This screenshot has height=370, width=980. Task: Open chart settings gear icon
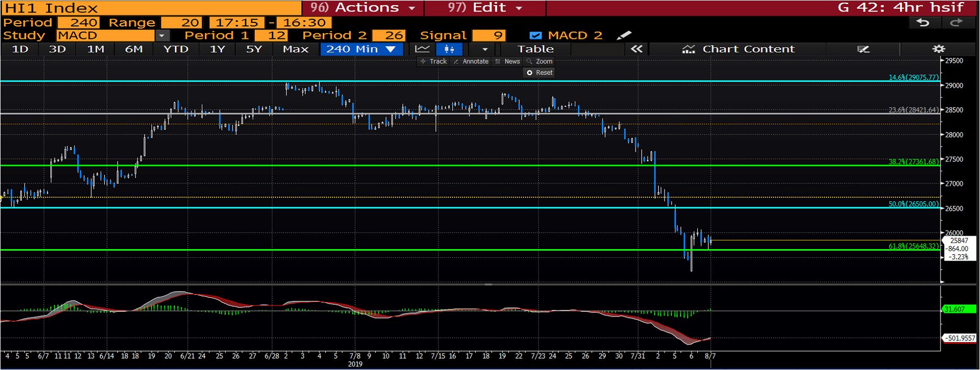[x=938, y=49]
